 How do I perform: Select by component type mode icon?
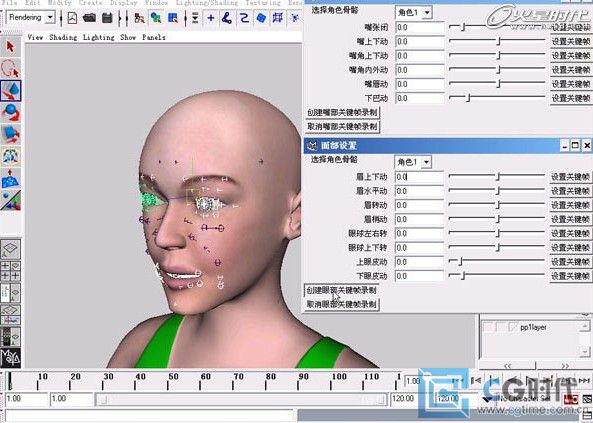[173, 18]
